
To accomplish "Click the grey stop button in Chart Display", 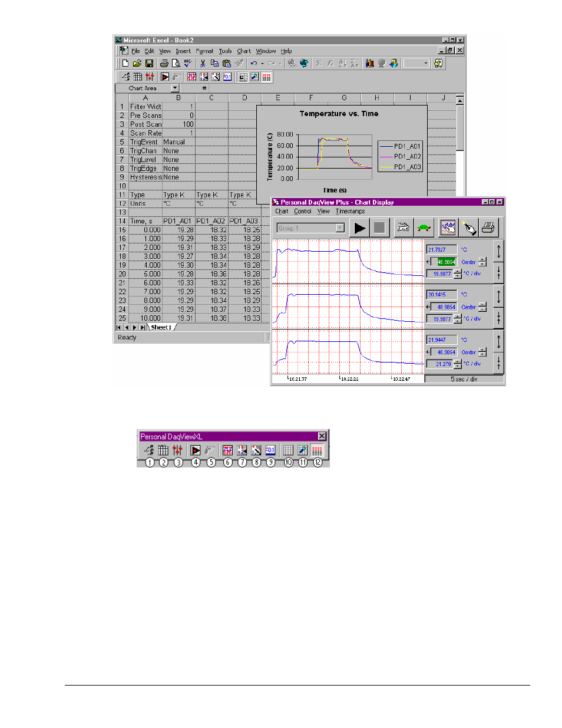I will pos(379,228).
